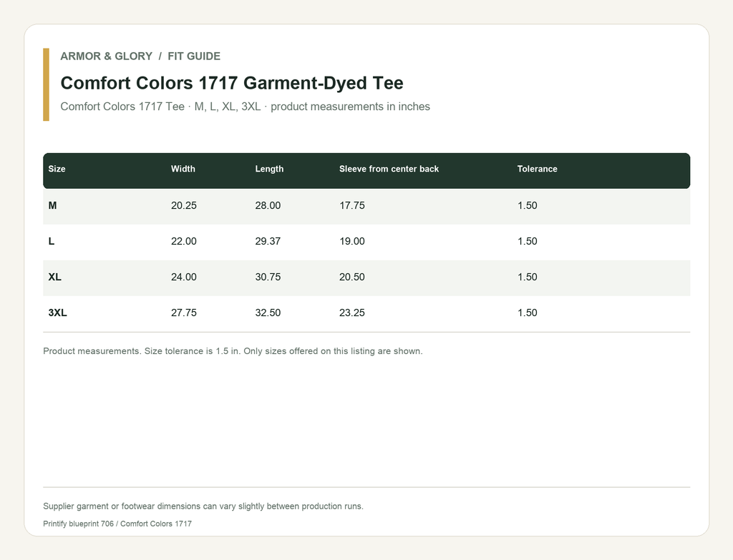Click the 'Tolerance' column header
Image resolution: width=733 pixels, height=560 pixels.
[x=537, y=169]
